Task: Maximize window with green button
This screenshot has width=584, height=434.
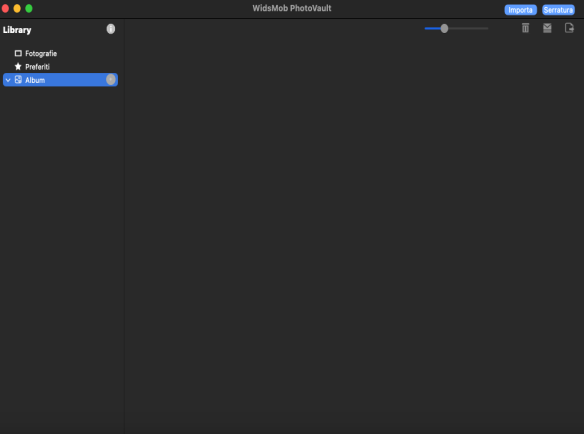Action: click(29, 9)
